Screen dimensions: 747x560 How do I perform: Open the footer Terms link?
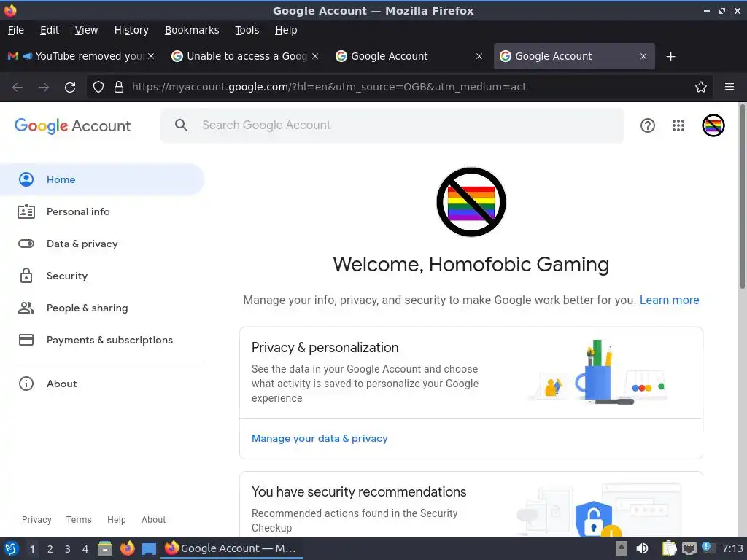(x=79, y=519)
